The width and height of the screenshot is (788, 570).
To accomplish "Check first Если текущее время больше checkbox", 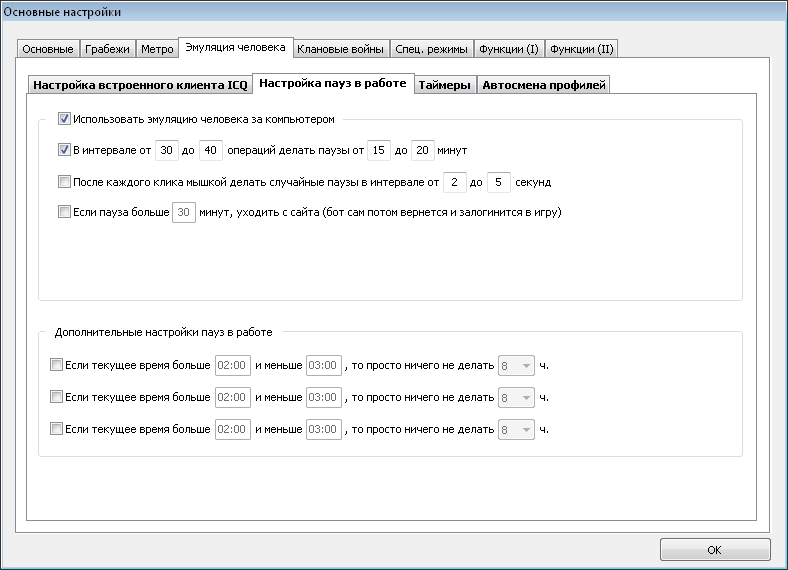I will coord(56,365).
